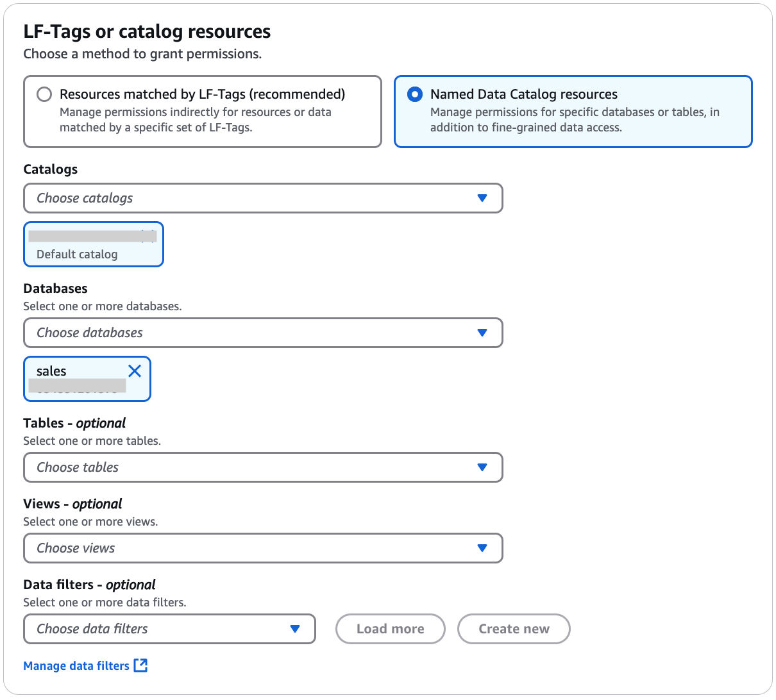
Task: Click the Data filters dropdown arrow icon
Action: point(296,629)
